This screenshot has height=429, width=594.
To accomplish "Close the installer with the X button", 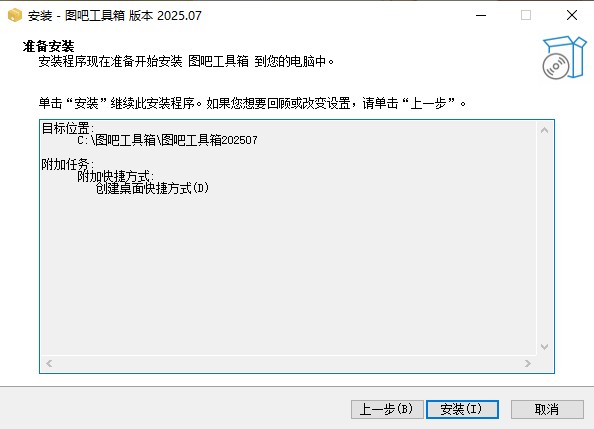I will tap(572, 15).
